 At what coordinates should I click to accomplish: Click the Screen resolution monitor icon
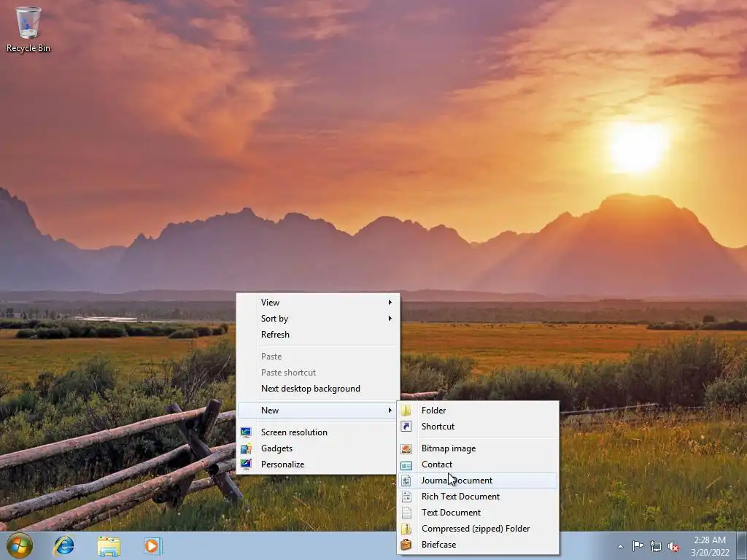click(246, 432)
